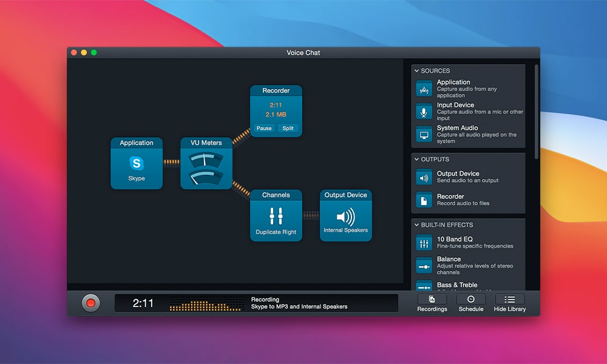Pause the Recorder block

pyautogui.click(x=263, y=128)
